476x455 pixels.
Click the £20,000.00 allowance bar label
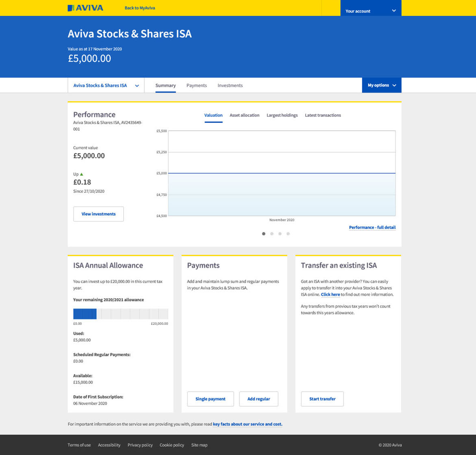tap(159, 324)
